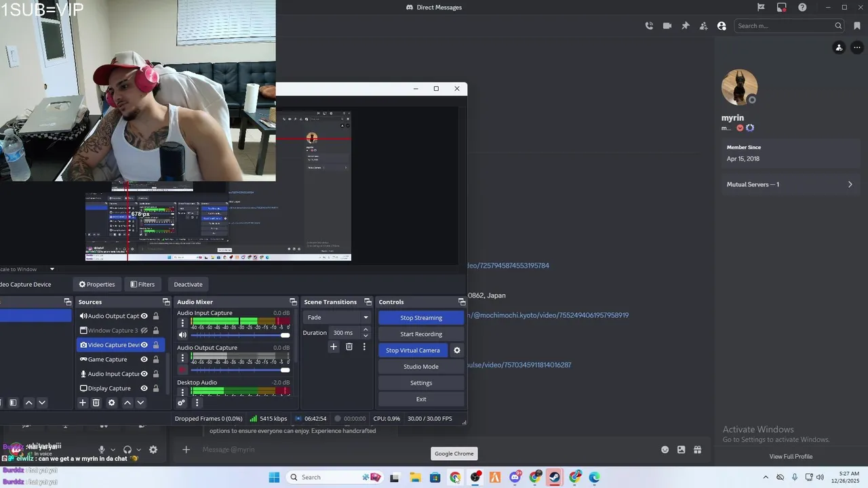Undock the OBS Sources panel

pos(166,302)
